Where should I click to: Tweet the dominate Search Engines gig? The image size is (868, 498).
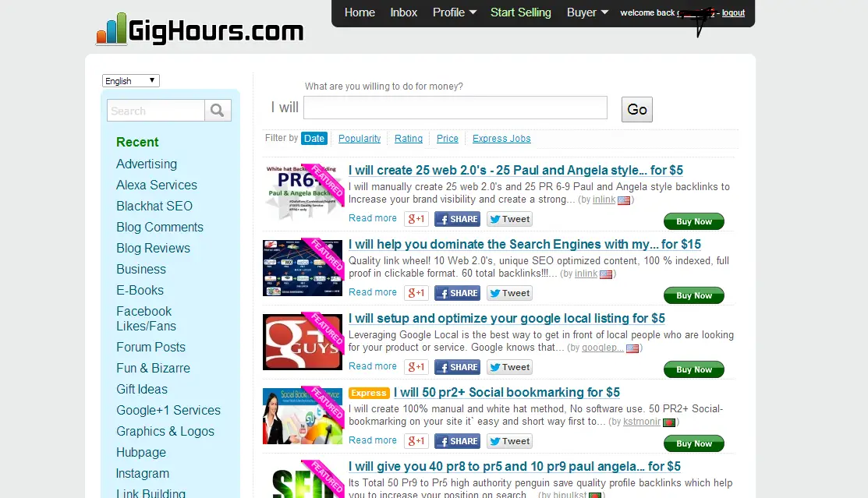510,293
